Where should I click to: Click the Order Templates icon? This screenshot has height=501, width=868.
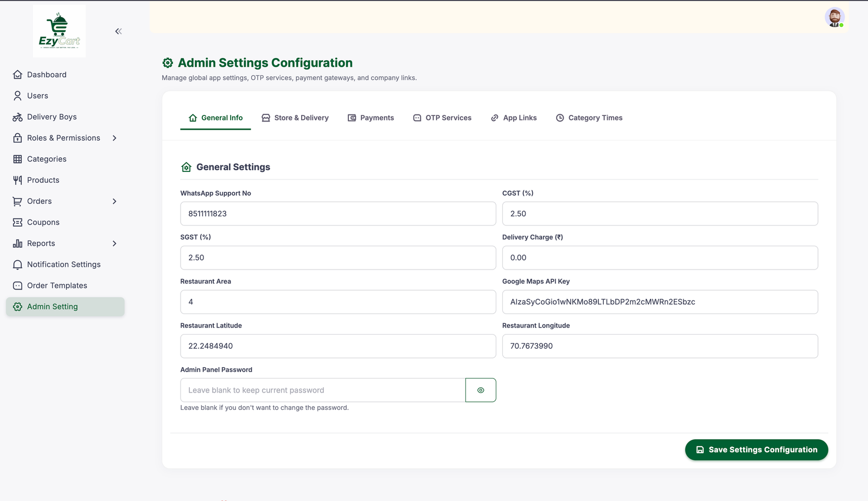coord(17,286)
